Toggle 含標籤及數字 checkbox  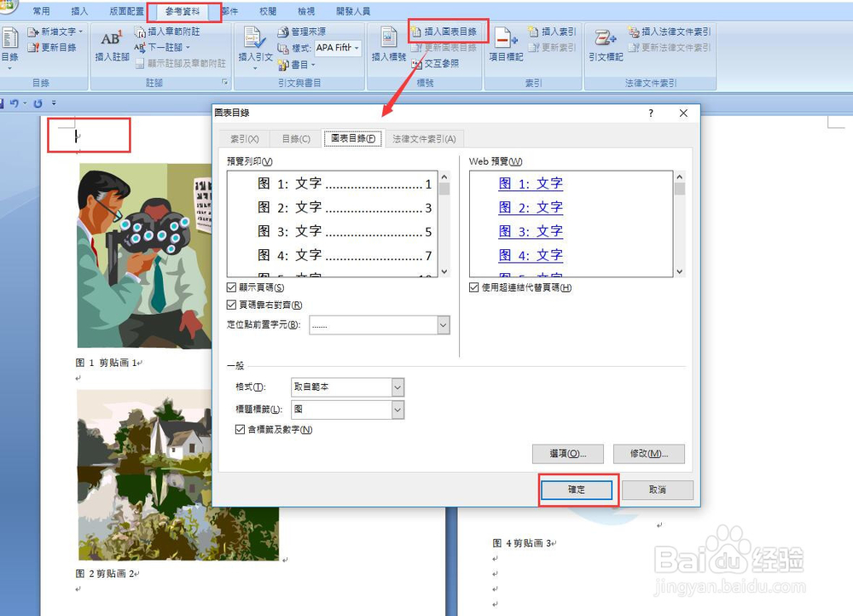pyautogui.click(x=240, y=429)
